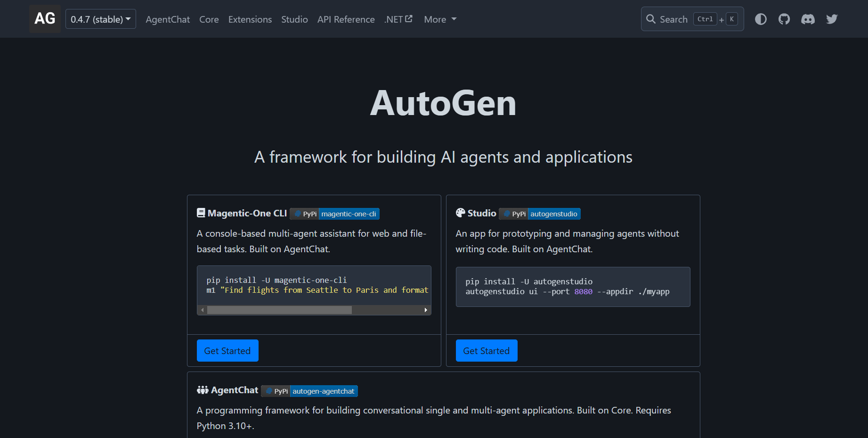868x438 pixels.
Task: Click the K key hint in search
Action: click(732, 19)
